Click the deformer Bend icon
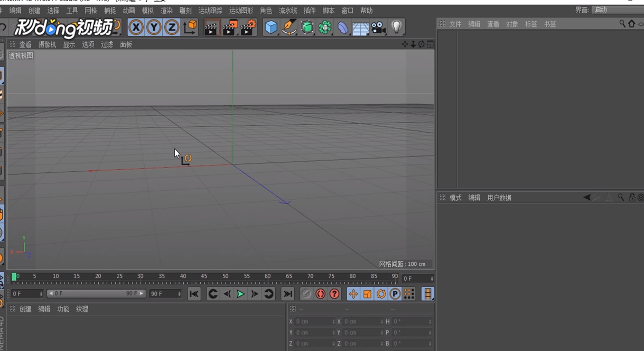The image size is (644, 351). (343, 27)
